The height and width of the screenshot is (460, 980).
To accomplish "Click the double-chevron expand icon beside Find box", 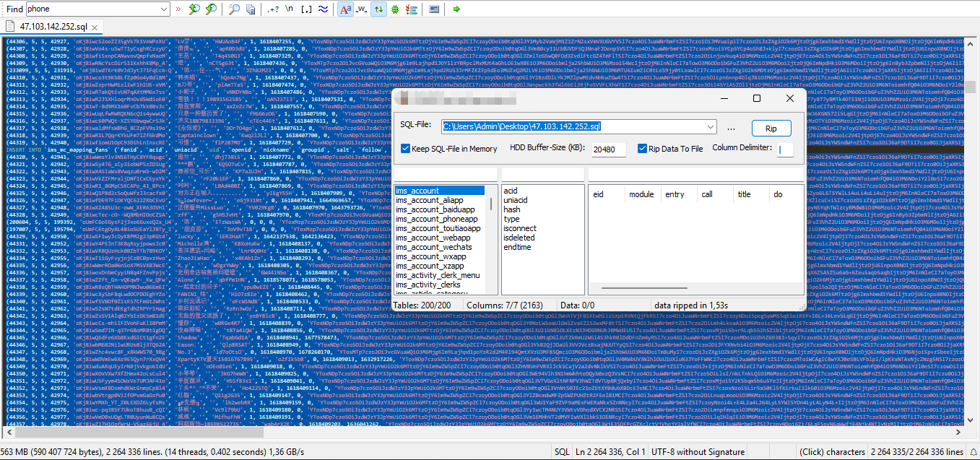I will coord(178,9).
